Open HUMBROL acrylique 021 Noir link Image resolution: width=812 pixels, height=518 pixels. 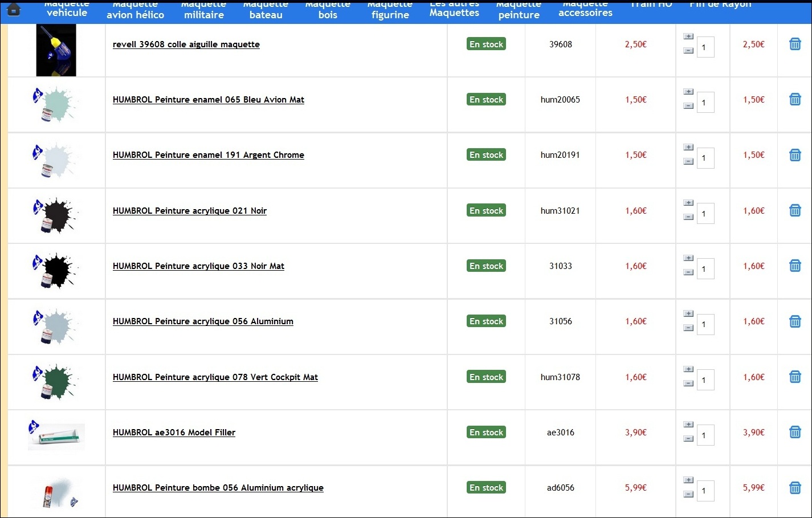pos(190,211)
